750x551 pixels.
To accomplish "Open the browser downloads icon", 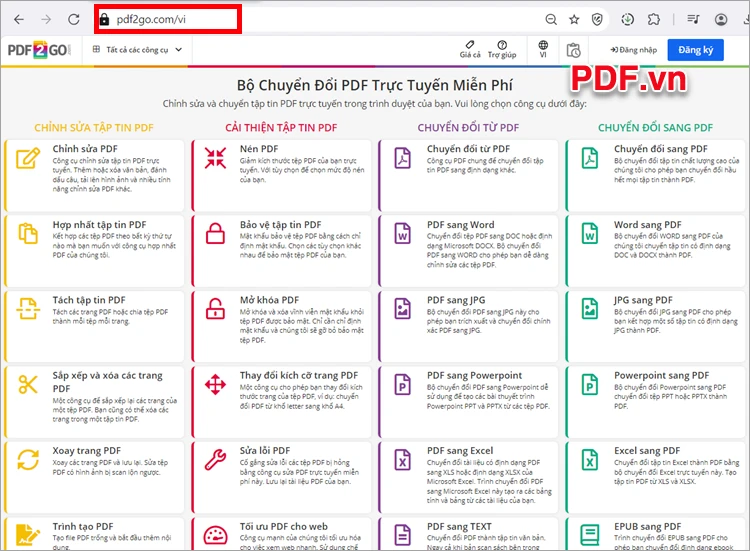I will click(628, 20).
